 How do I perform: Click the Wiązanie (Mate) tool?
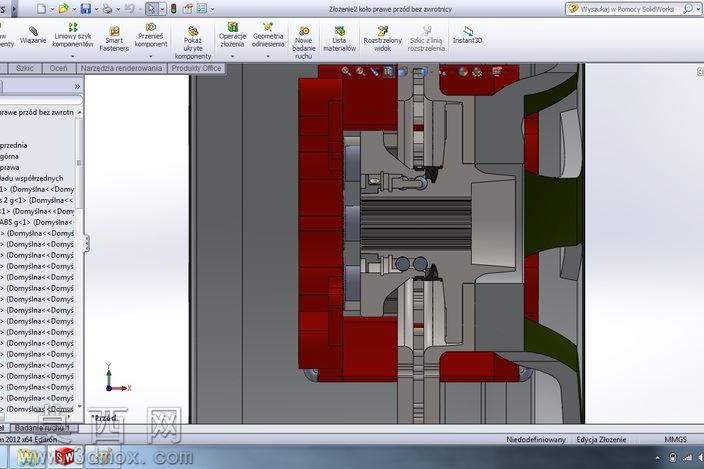click(x=33, y=35)
